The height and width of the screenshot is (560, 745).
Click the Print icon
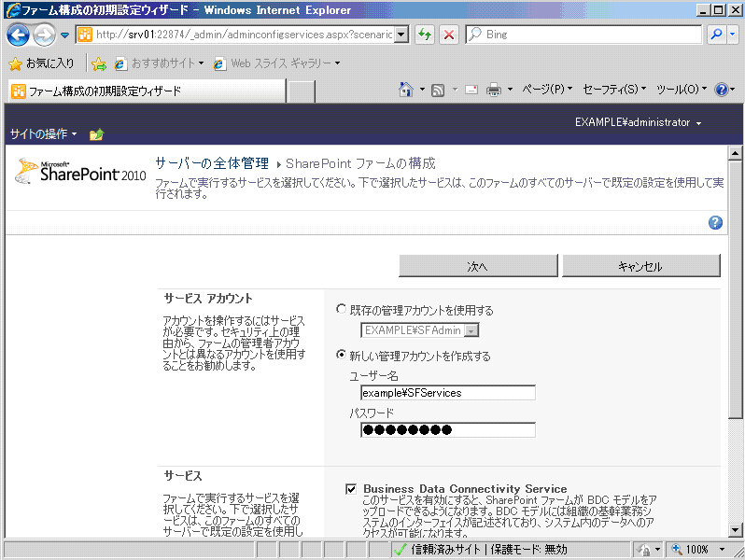pos(494,90)
